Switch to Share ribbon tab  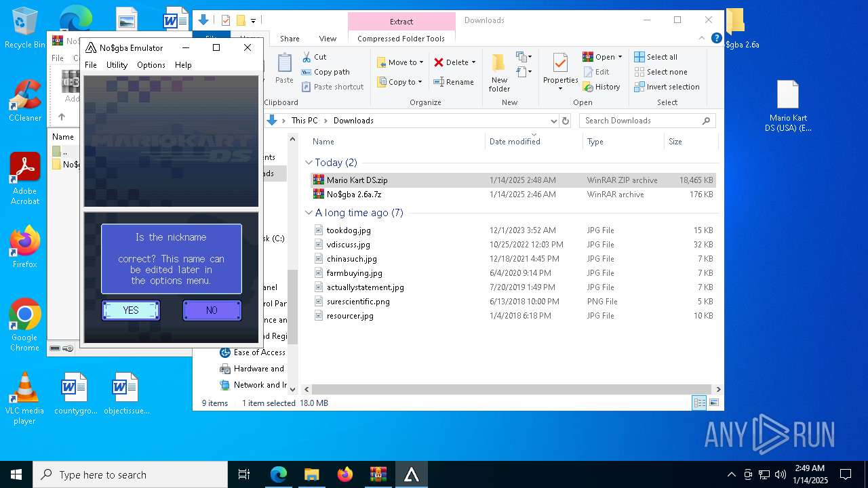click(x=290, y=39)
